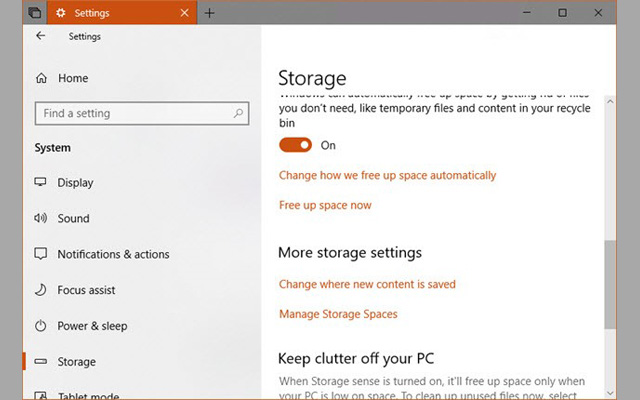This screenshot has width=640, height=400.
Task: Turn off the Storage sense toggle
Action: [295, 145]
